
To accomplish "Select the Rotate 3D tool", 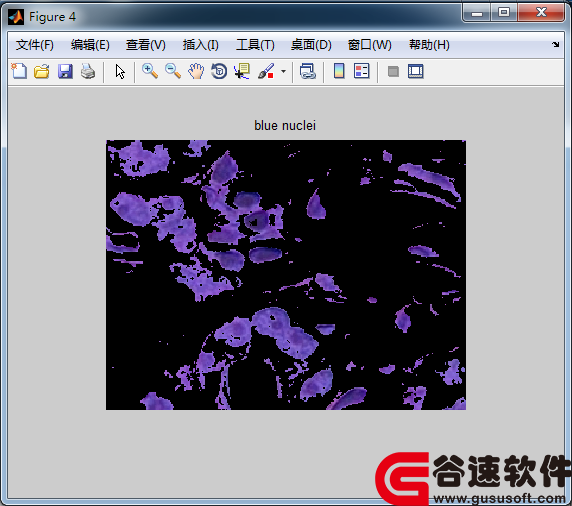I will pyautogui.click(x=219, y=71).
